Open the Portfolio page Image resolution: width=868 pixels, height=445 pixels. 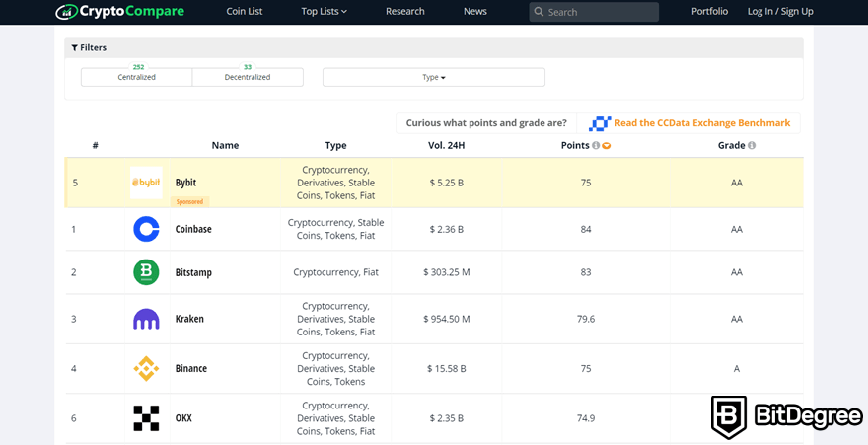click(709, 11)
